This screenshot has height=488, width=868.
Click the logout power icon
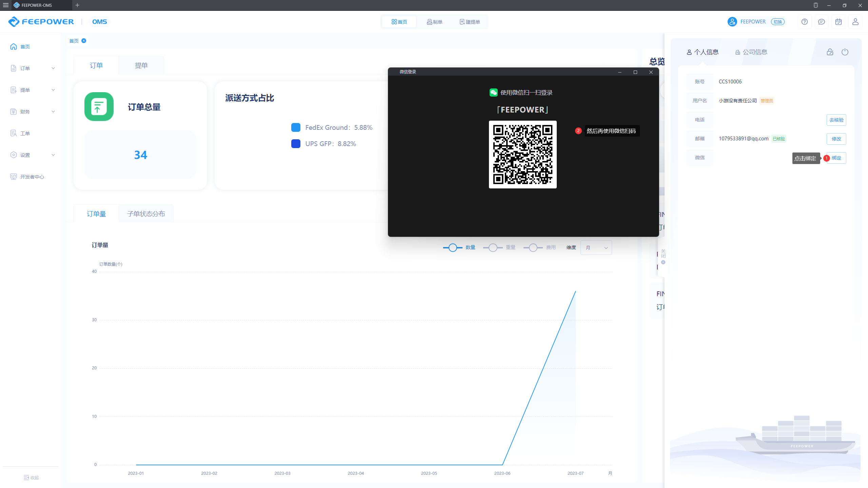point(845,52)
